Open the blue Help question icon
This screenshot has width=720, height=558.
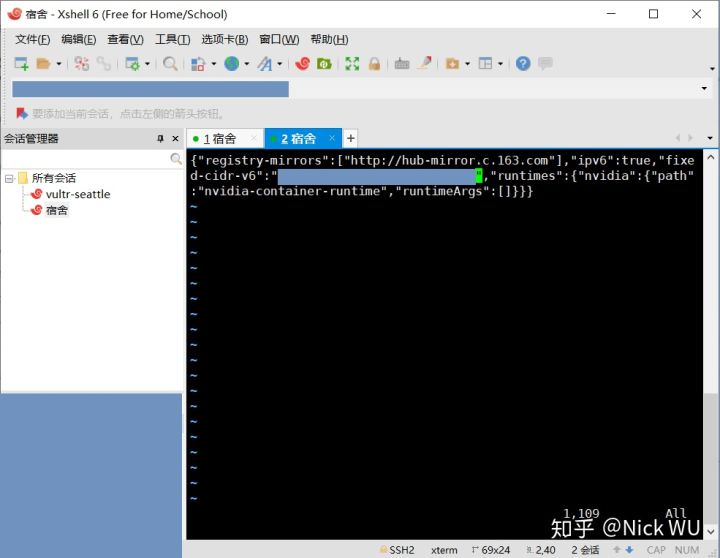[523, 63]
